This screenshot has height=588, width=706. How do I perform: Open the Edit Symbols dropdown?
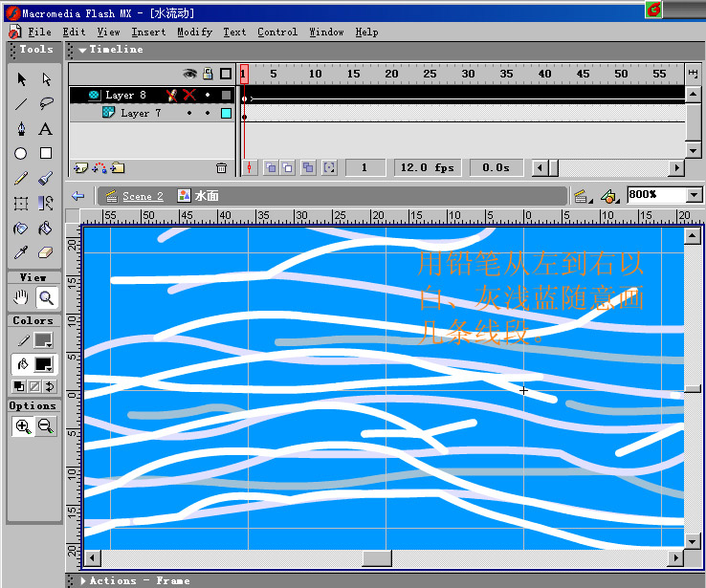pyautogui.click(x=610, y=196)
